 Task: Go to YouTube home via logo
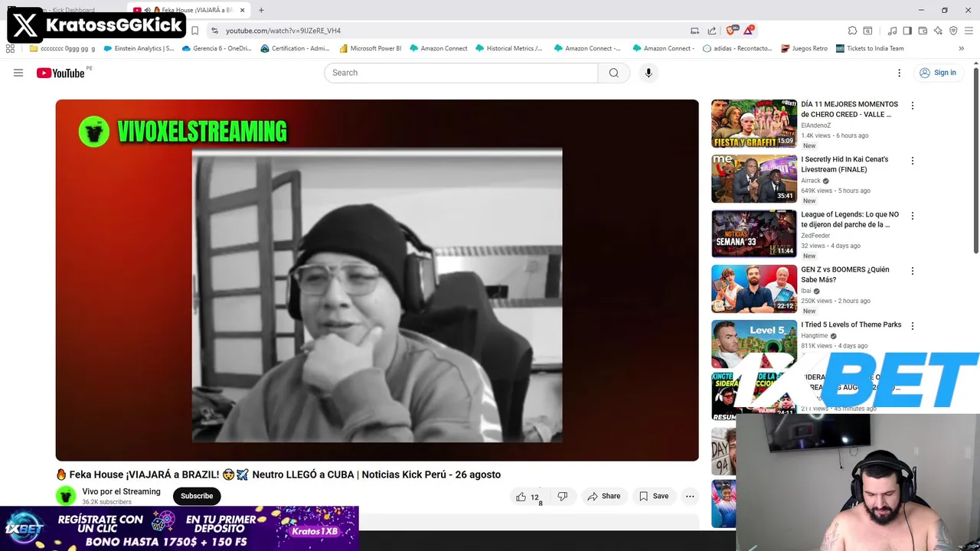click(x=61, y=73)
